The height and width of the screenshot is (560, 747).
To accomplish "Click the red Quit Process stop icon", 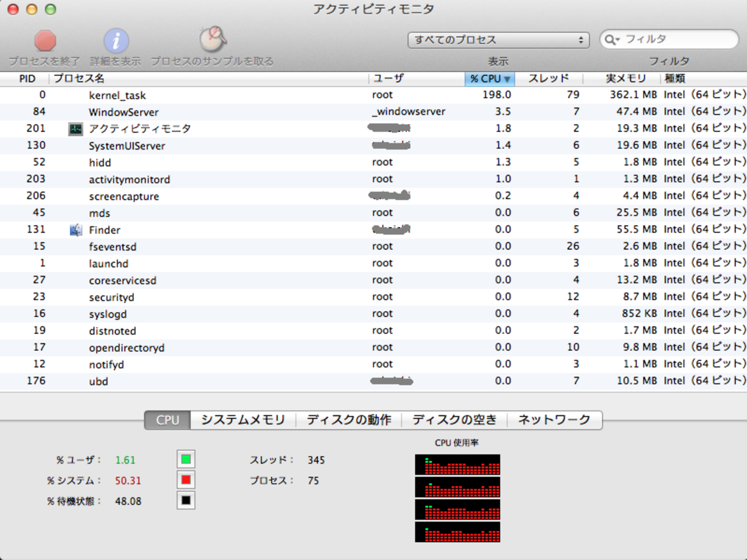I will point(45,41).
